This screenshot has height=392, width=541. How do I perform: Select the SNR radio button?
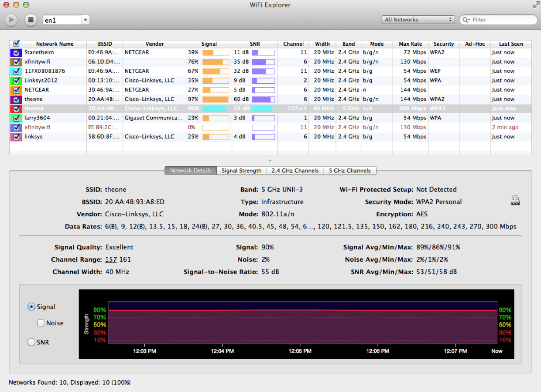click(31, 342)
